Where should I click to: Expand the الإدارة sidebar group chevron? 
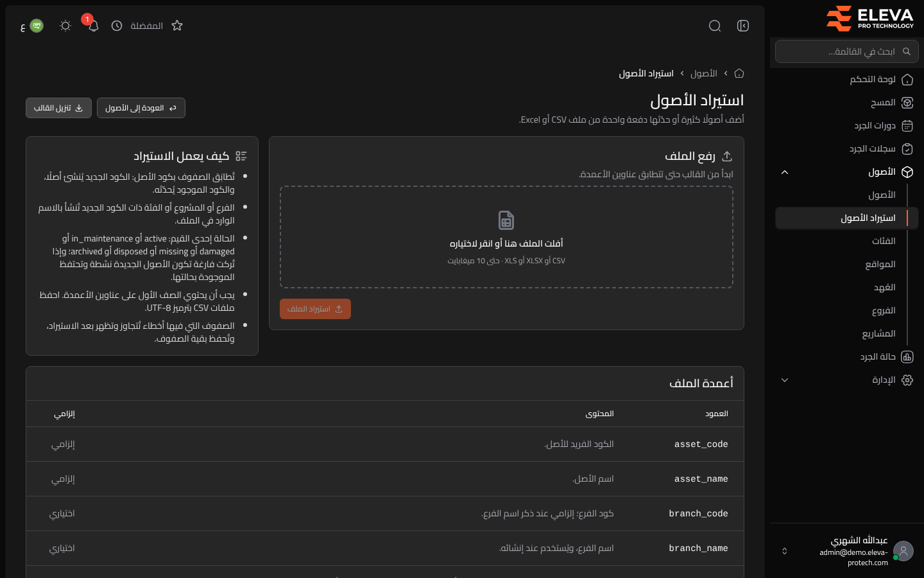(x=785, y=380)
